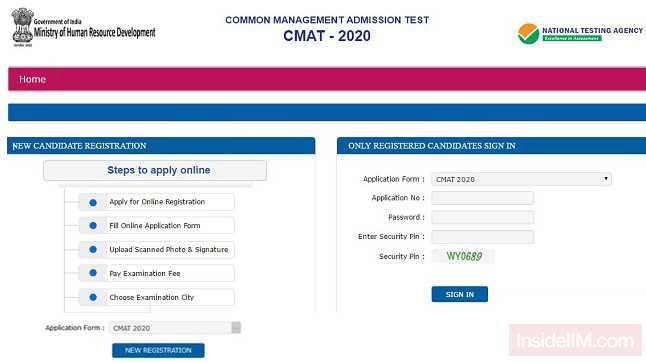The height and width of the screenshot is (363, 646).
Task: Click blue bullet beside Pay Examination Fee
Action: [93, 273]
